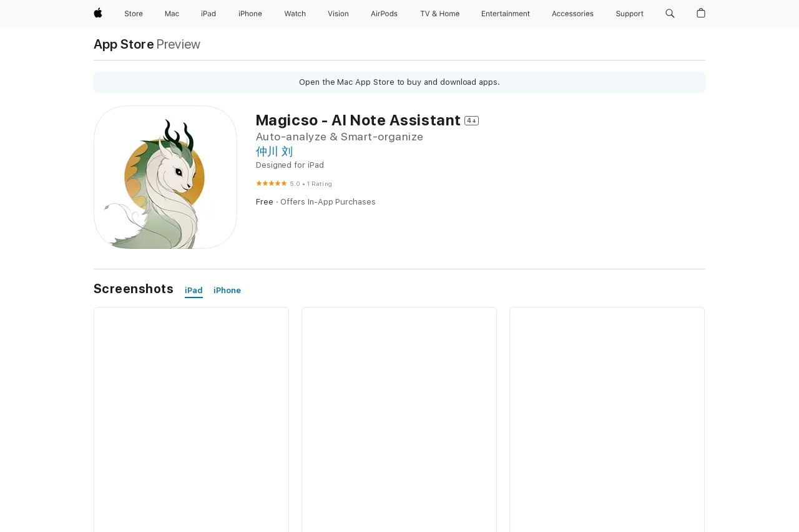Click the Free price label
Image resolution: width=799 pixels, height=532 pixels.
coord(265,202)
